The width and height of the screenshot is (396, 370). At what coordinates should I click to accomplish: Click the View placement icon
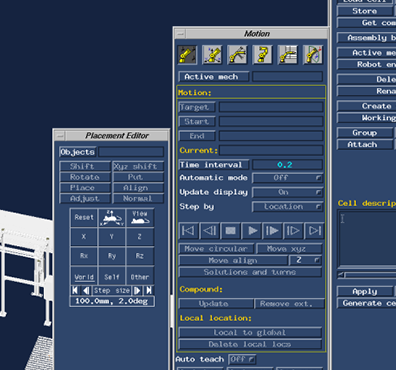140,218
